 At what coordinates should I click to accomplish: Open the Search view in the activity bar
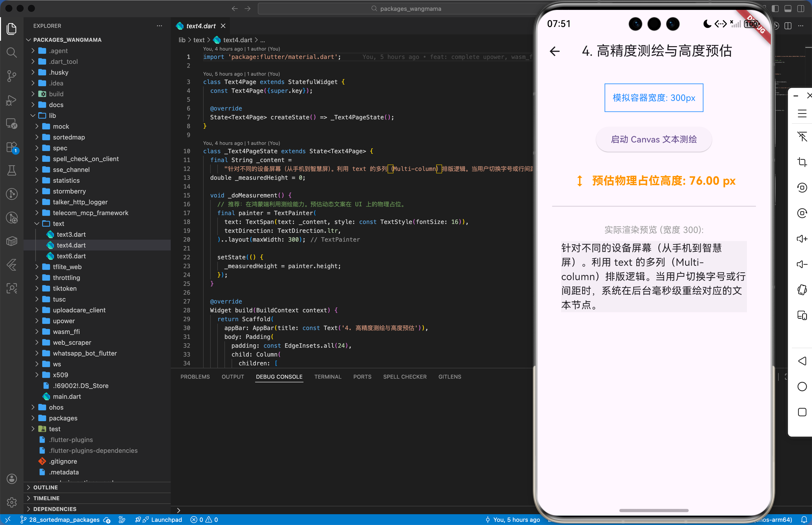(x=12, y=53)
